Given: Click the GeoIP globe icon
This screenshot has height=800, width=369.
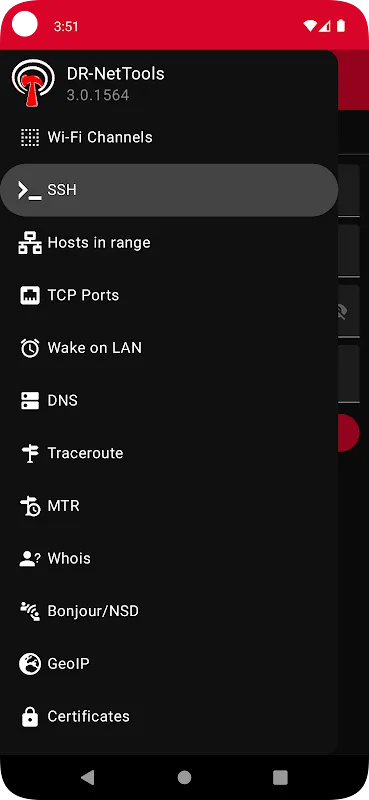Looking at the screenshot, I should pyautogui.click(x=30, y=664).
